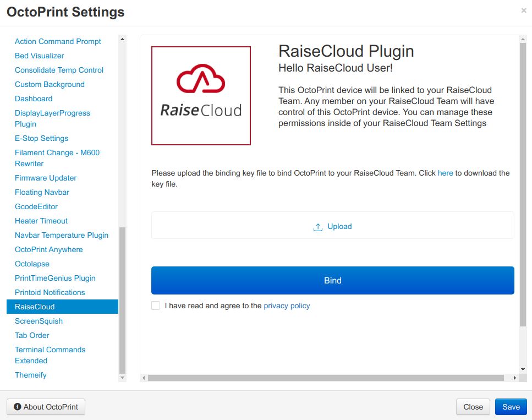Select the highlighted RaiseCloud entry

pos(62,307)
